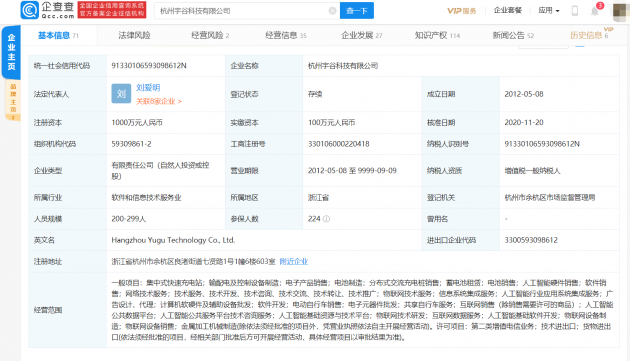Select establishment date 2012-05-08
This screenshot has height=361, width=630.
tap(524, 94)
